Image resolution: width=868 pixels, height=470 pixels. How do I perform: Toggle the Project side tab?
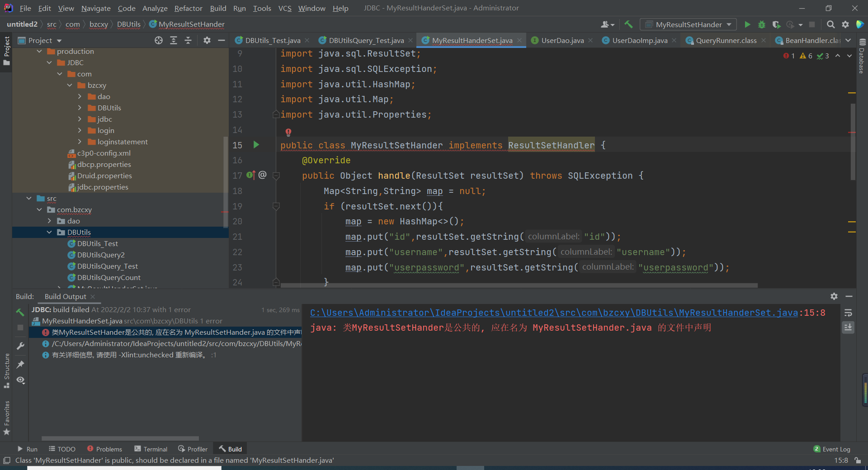[7, 51]
